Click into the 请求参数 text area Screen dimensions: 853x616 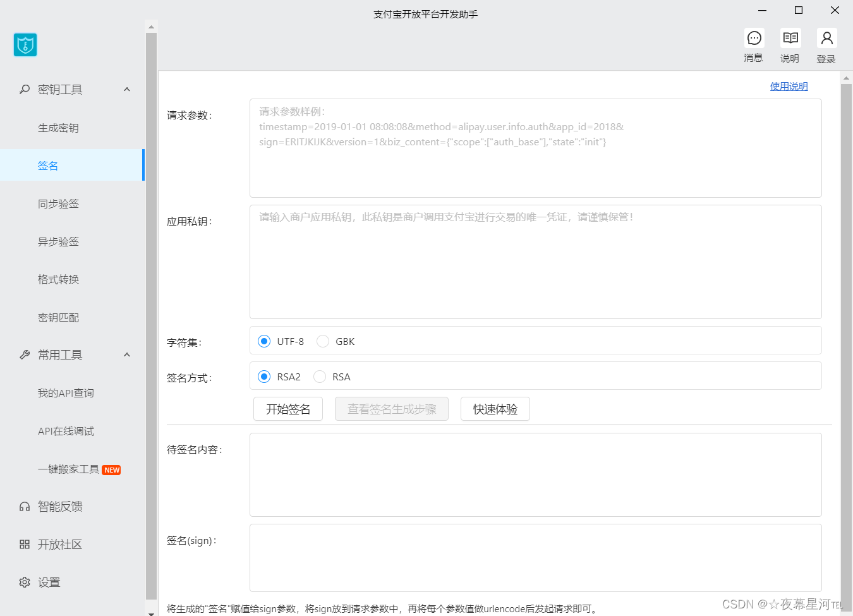pyautogui.click(x=536, y=148)
